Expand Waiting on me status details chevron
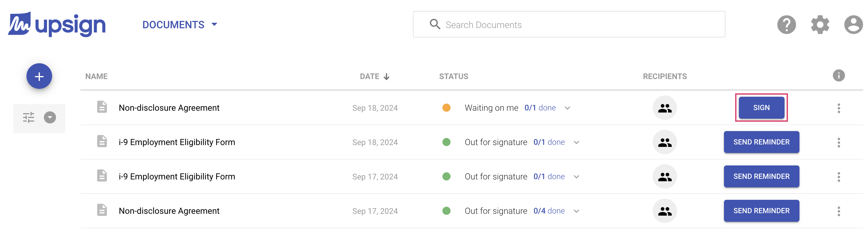 click(x=567, y=108)
